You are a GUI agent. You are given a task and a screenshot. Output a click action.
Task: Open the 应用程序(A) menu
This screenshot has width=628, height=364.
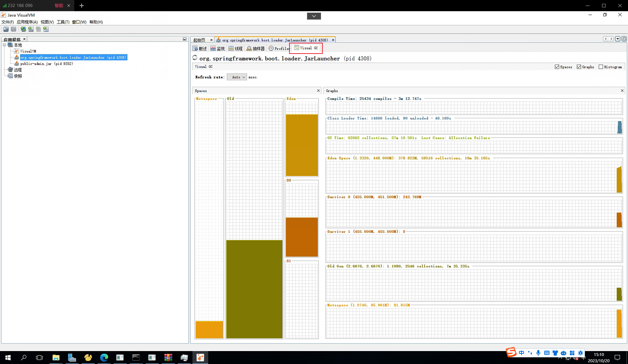27,22
